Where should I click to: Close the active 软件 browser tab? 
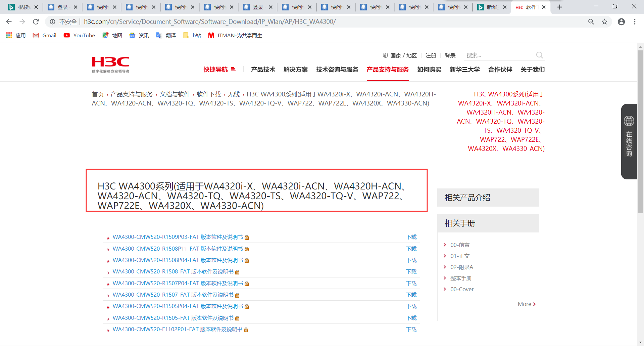[x=544, y=7]
